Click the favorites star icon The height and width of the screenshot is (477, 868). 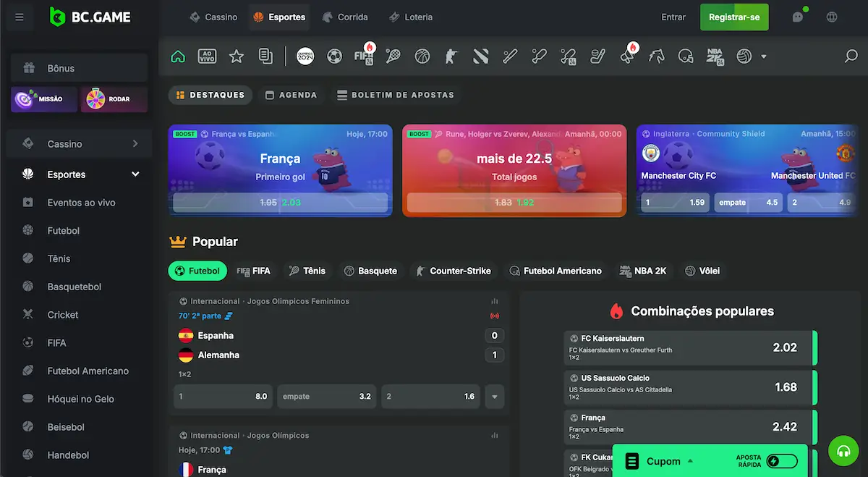coord(237,56)
